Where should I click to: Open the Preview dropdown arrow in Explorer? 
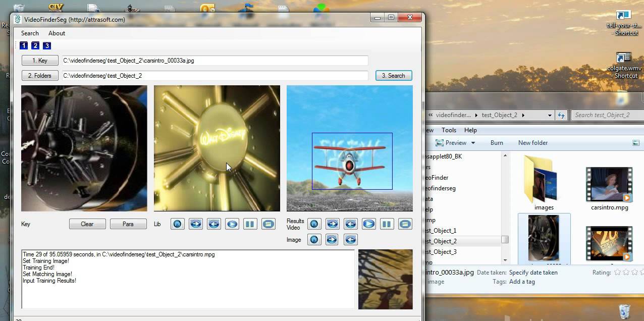(473, 143)
